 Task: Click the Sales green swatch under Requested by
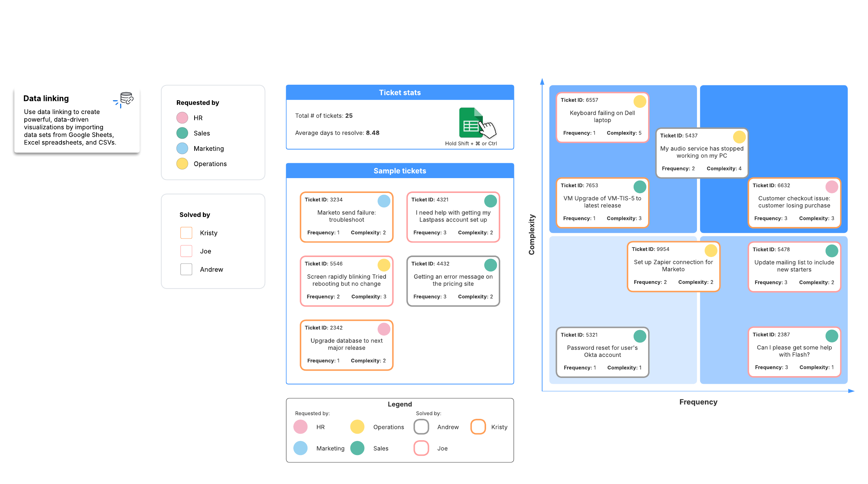point(182,133)
